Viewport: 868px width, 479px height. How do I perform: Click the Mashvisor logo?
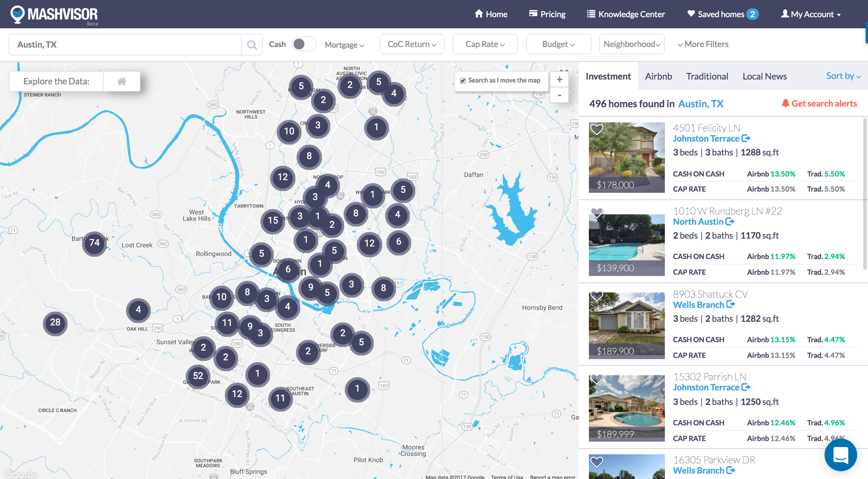pyautogui.click(x=54, y=14)
